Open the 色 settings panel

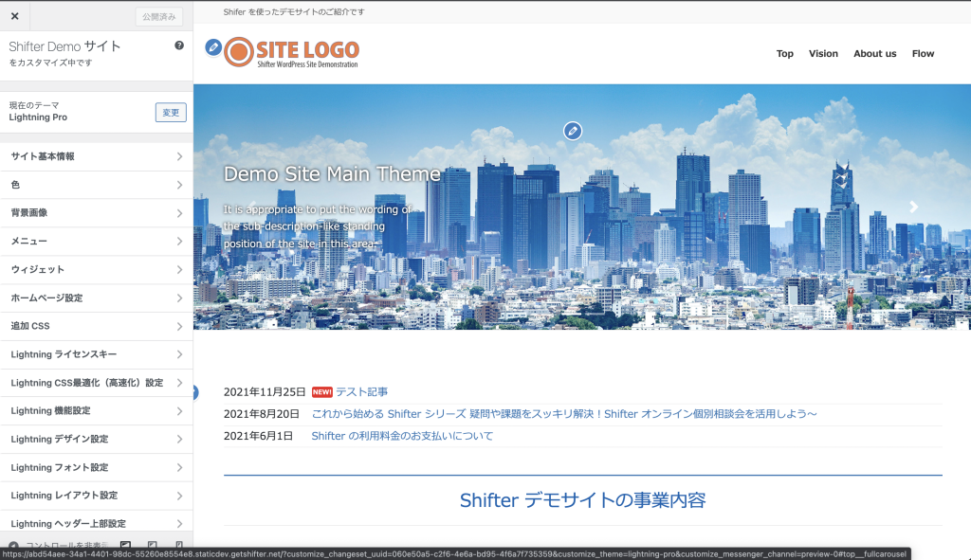(96, 185)
